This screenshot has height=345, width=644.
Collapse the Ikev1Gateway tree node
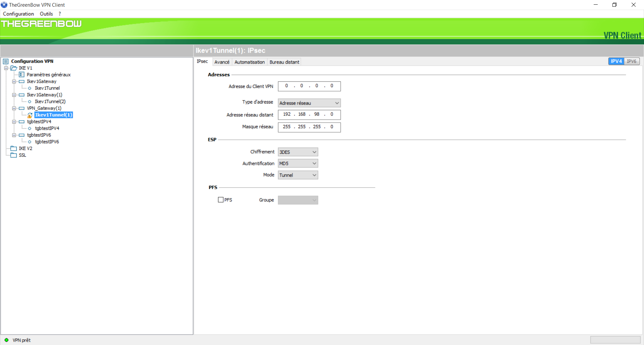pyautogui.click(x=14, y=81)
